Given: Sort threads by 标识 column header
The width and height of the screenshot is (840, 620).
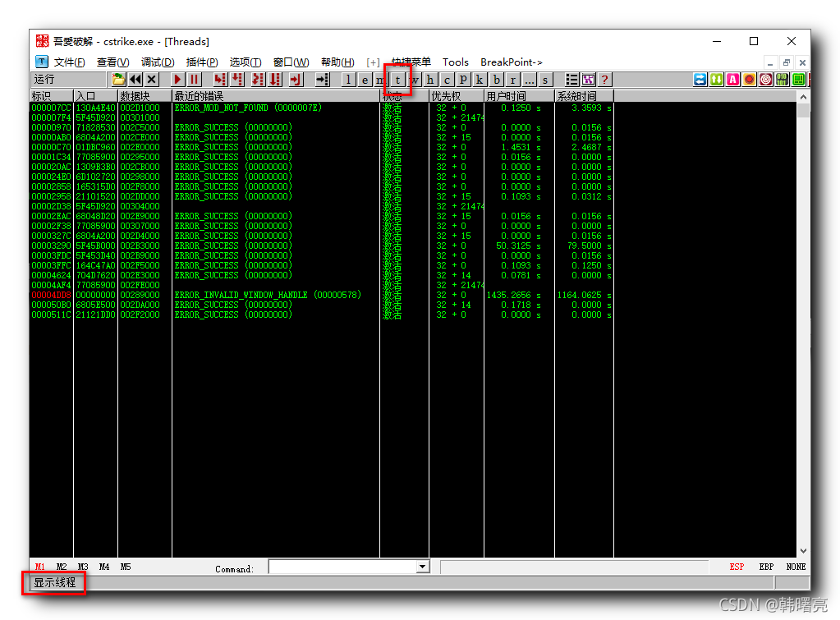Looking at the screenshot, I should coord(51,96).
